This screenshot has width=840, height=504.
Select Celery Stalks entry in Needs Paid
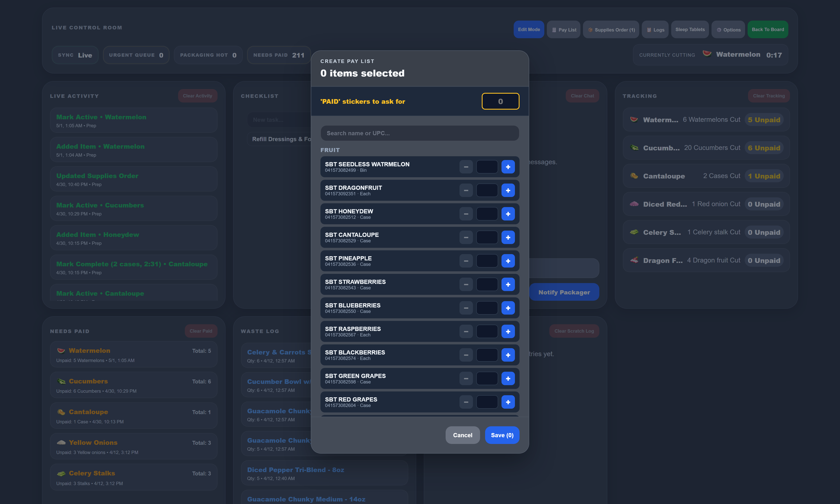[x=134, y=477]
